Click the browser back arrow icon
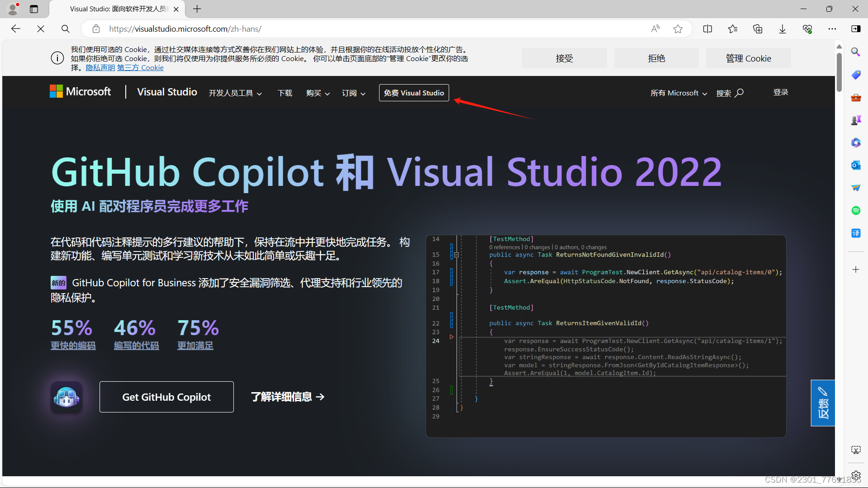Viewport: 868px width, 488px height. click(x=16, y=29)
